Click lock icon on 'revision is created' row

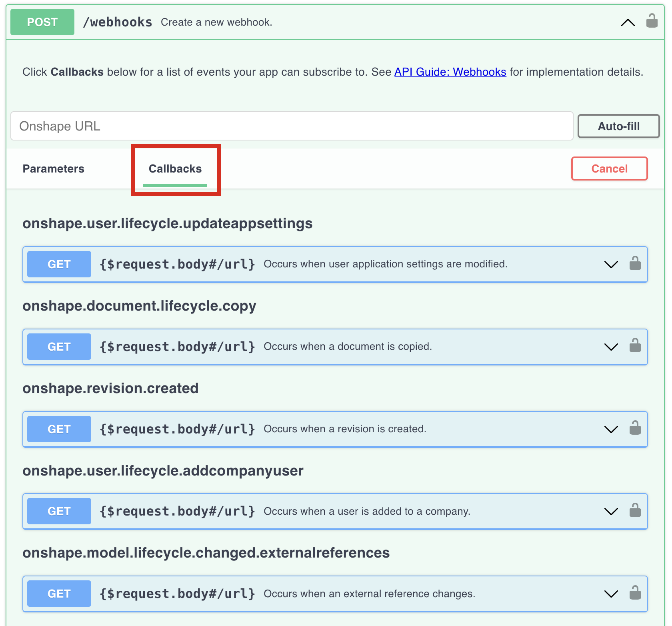point(635,428)
